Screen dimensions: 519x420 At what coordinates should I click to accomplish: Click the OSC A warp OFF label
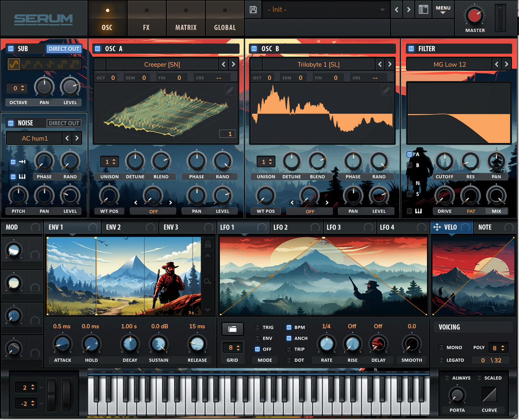pyautogui.click(x=153, y=211)
